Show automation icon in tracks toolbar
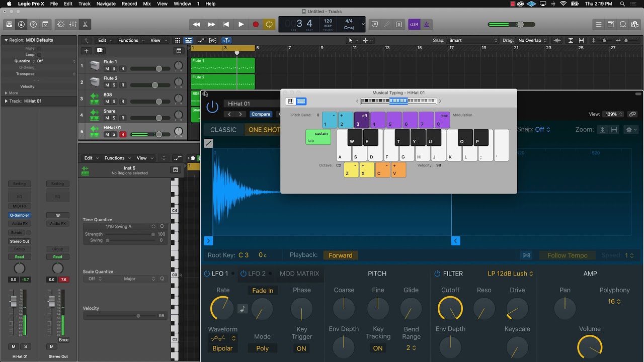The height and width of the screenshot is (362, 644). (202, 40)
